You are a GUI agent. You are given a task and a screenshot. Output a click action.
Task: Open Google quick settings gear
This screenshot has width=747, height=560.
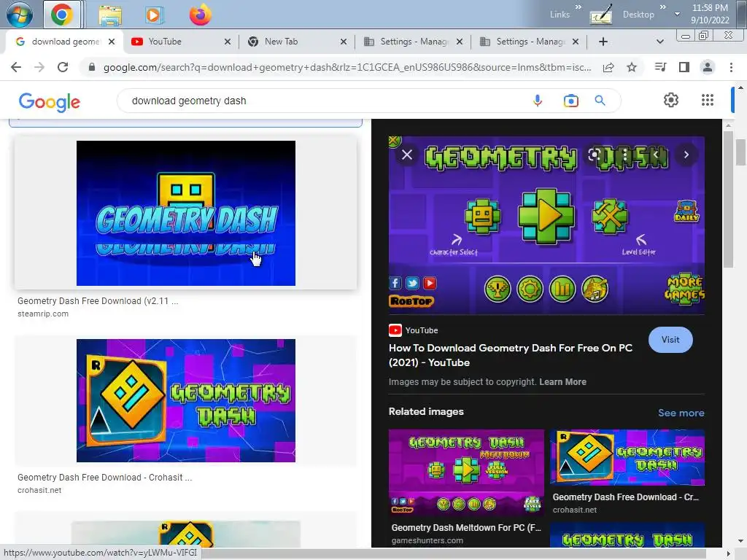click(671, 100)
